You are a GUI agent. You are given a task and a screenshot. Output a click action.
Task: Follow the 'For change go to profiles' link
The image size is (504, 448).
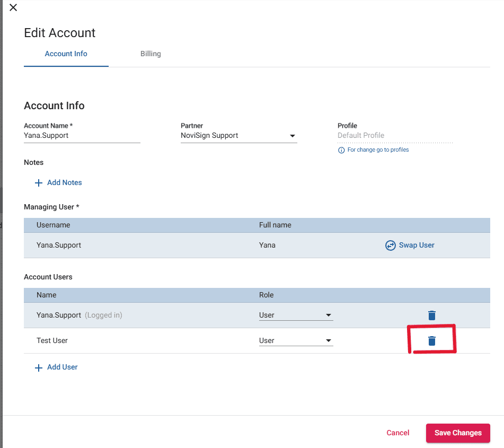coord(378,150)
